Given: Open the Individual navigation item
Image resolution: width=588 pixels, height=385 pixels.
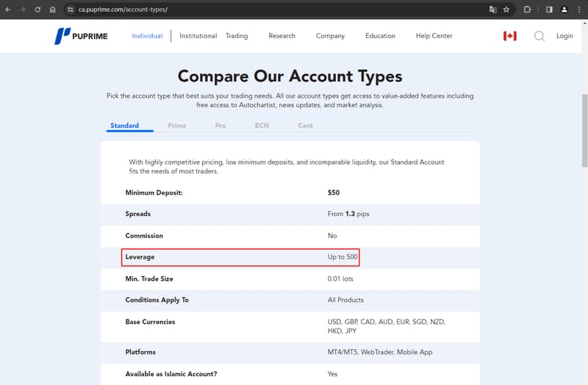Looking at the screenshot, I should coord(147,36).
